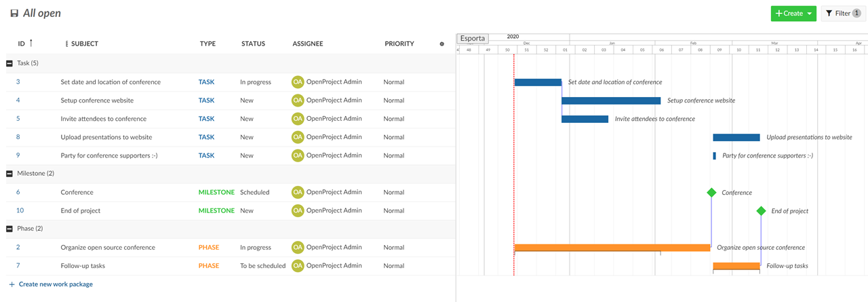Click Normal priority in Party for conference row
The image size is (868, 302).
point(394,155)
